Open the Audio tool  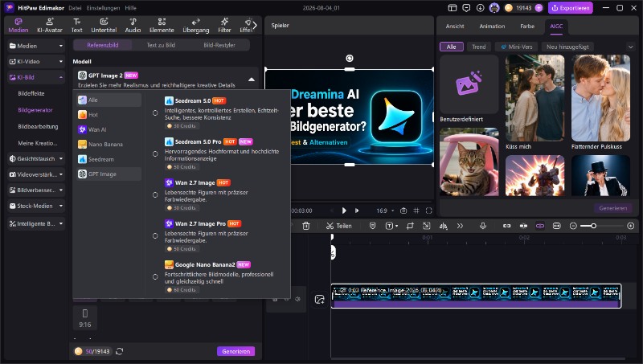(x=133, y=26)
